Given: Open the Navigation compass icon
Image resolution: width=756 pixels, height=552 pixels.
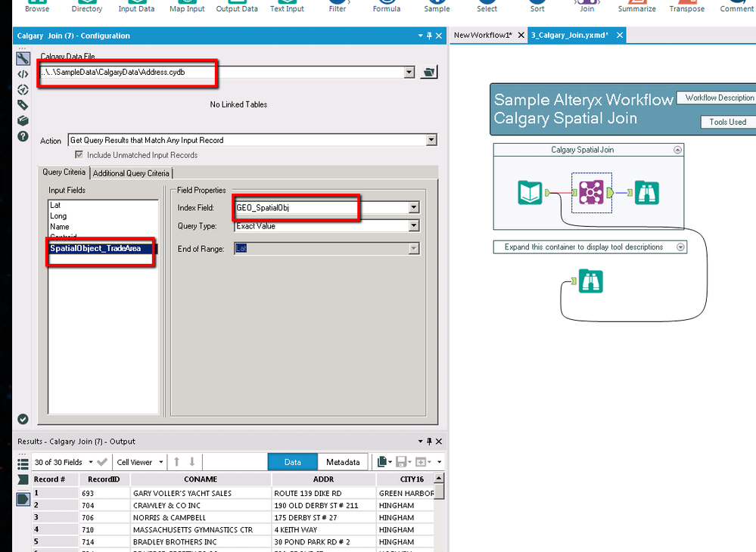Looking at the screenshot, I should (x=23, y=89).
